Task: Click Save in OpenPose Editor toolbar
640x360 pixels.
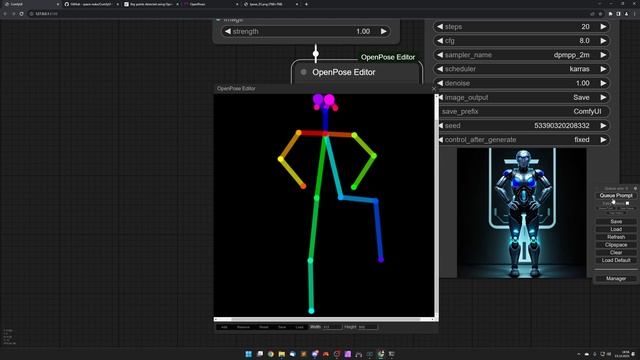Action: (x=282, y=327)
